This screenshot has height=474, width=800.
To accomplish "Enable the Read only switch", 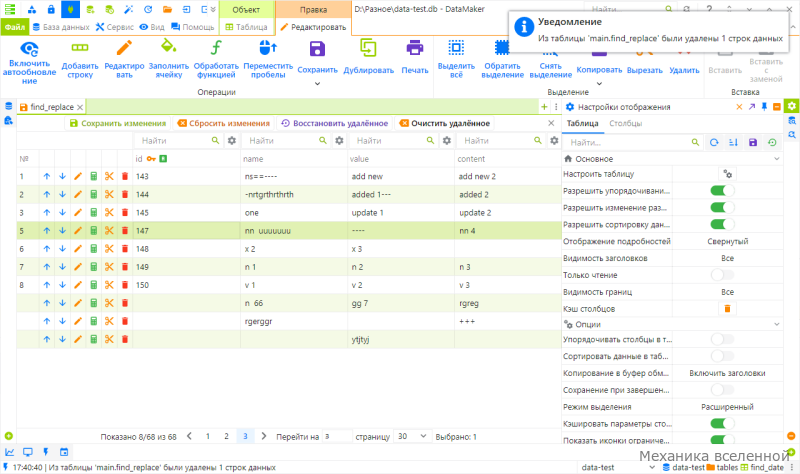I will pyautogui.click(x=722, y=275).
